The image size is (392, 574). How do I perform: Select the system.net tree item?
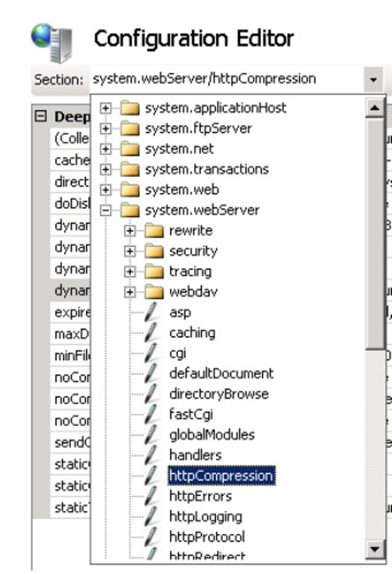coord(179,149)
